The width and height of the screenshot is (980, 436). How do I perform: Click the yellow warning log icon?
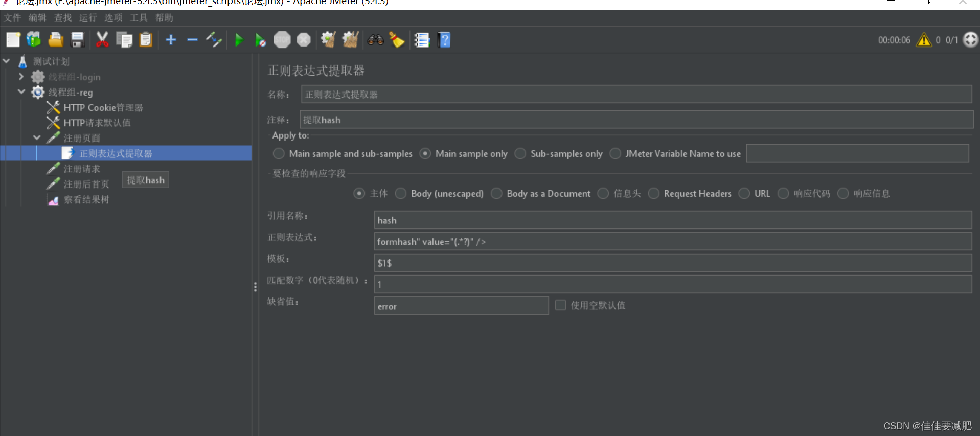(x=924, y=40)
